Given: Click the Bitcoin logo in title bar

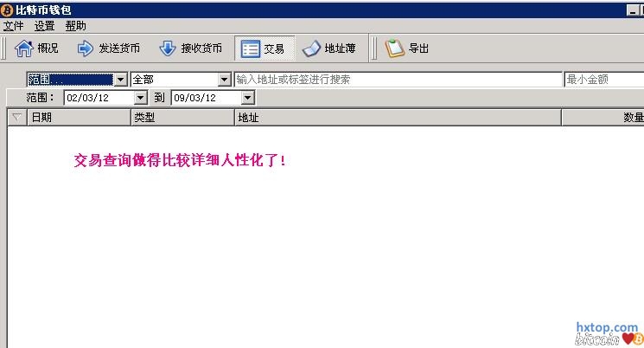Looking at the screenshot, I should click(x=7, y=10).
